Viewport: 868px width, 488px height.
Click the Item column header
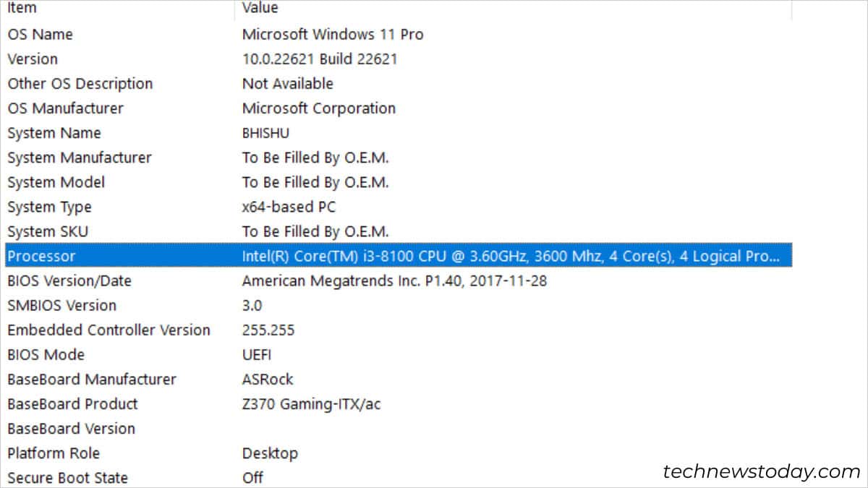point(22,8)
